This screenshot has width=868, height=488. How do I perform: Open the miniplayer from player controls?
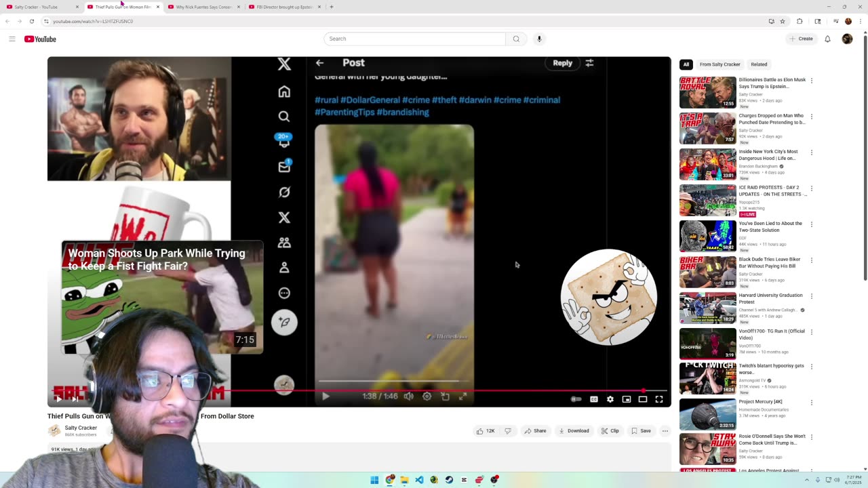[x=627, y=399]
